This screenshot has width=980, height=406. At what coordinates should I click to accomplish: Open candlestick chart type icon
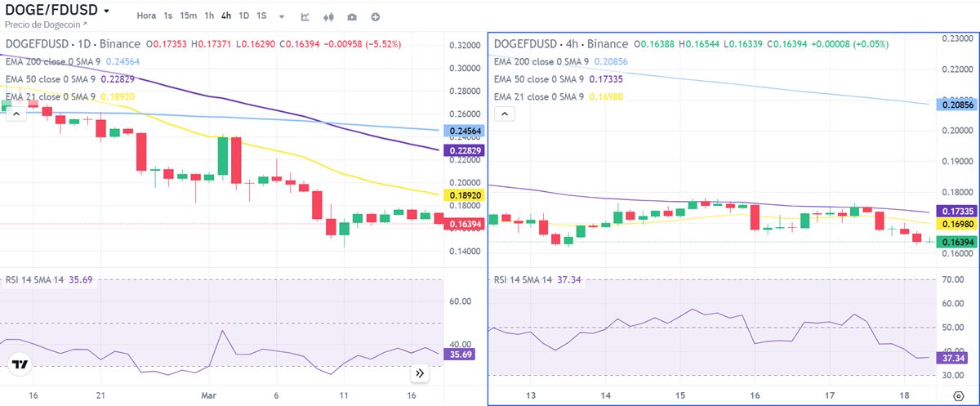pyautogui.click(x=329, y=16)
